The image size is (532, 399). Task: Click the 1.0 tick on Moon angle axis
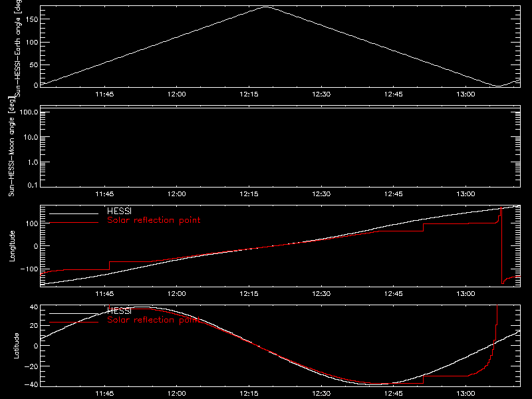click(x=33, y=162)
